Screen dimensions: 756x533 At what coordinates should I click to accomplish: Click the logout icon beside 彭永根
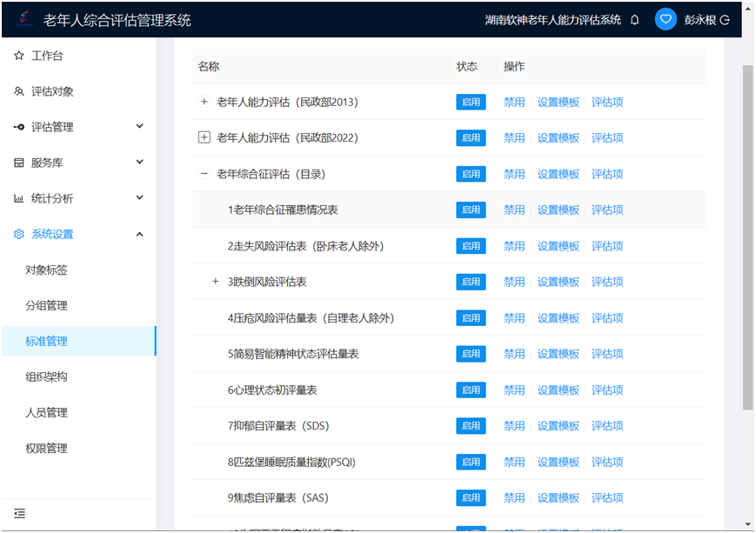point(725,20)
